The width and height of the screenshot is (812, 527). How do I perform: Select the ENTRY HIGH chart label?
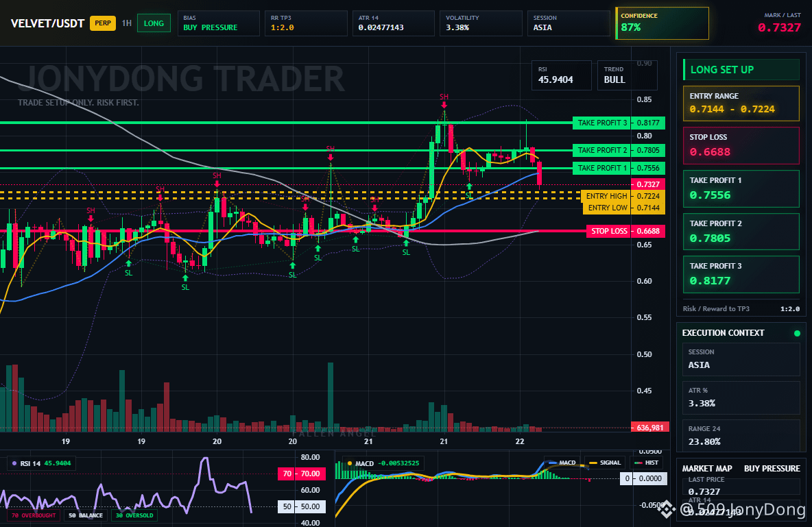[x=606, y=196]
